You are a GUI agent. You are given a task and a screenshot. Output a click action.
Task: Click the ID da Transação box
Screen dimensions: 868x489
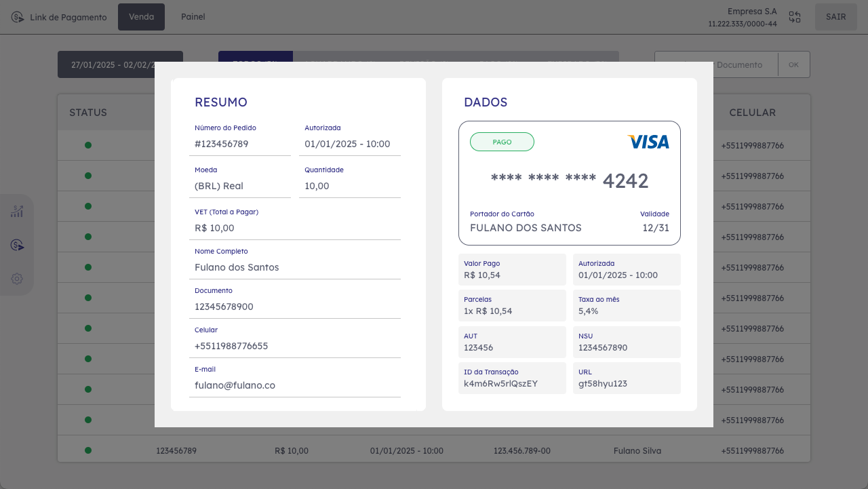coord(512,378)
